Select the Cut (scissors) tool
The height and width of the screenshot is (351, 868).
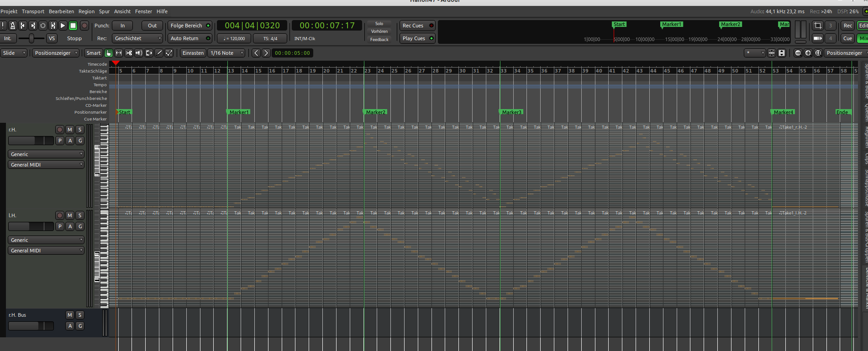click(129, 53)
